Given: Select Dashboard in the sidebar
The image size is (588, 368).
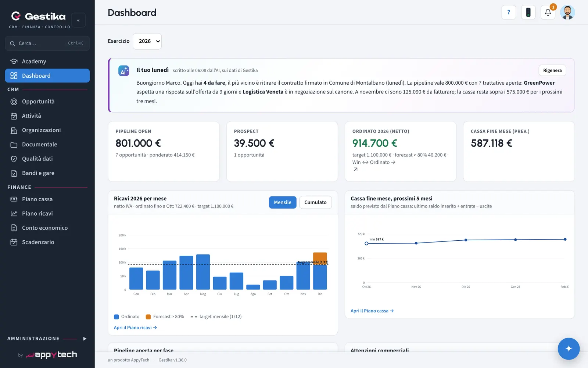Looking at the screenshot, I should click(x=47, y=75).
